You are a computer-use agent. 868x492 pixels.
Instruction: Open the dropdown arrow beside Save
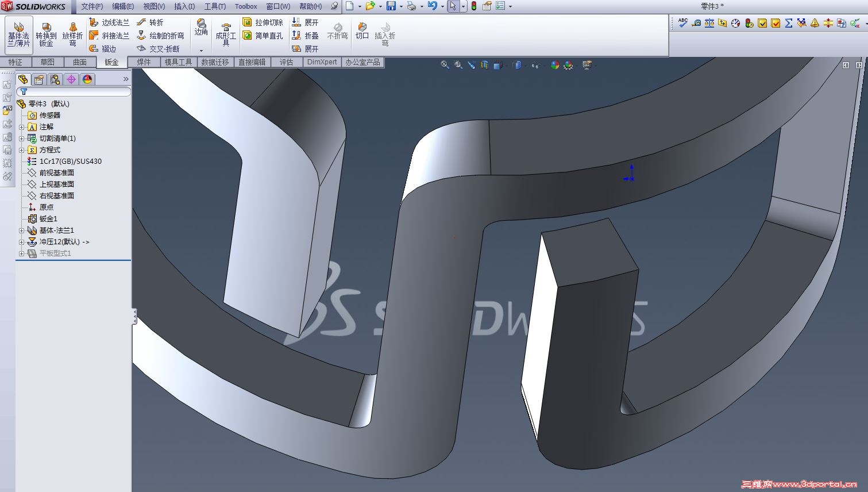[x=400, y=6]
